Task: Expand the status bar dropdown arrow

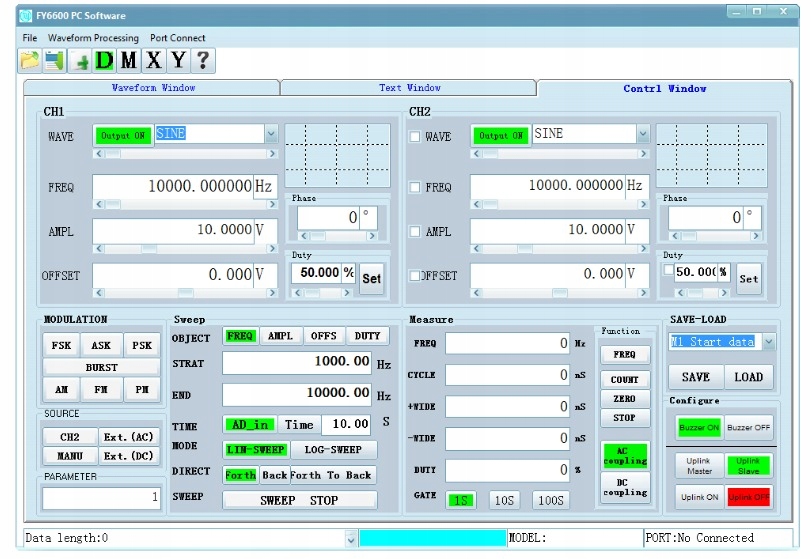Action: [x=350, y=538]
